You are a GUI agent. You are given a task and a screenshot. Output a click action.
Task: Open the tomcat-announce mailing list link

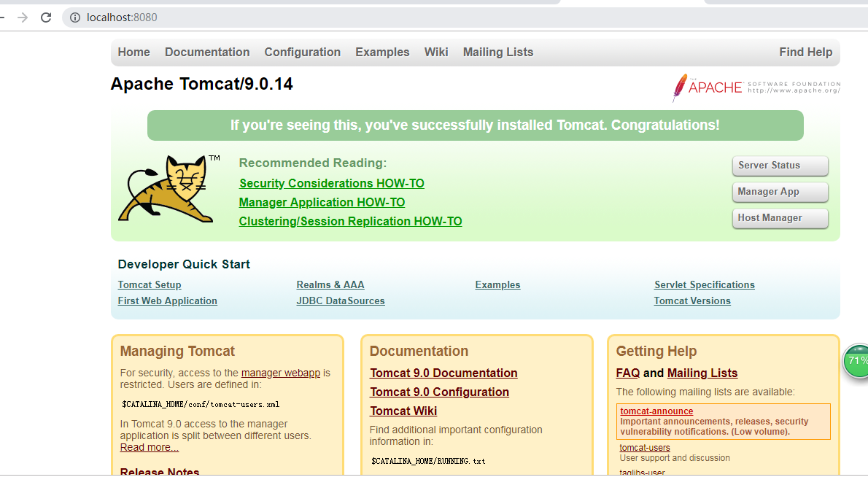(656, 411)
